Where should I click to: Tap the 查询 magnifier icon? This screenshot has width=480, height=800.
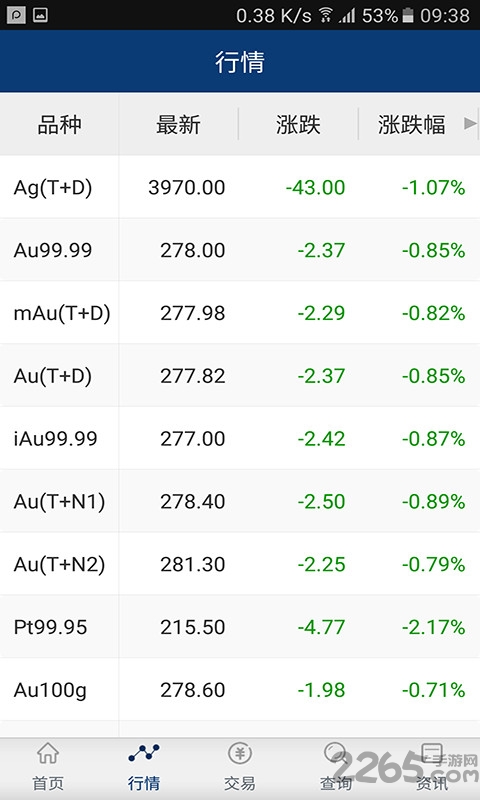tap(336, 754)
